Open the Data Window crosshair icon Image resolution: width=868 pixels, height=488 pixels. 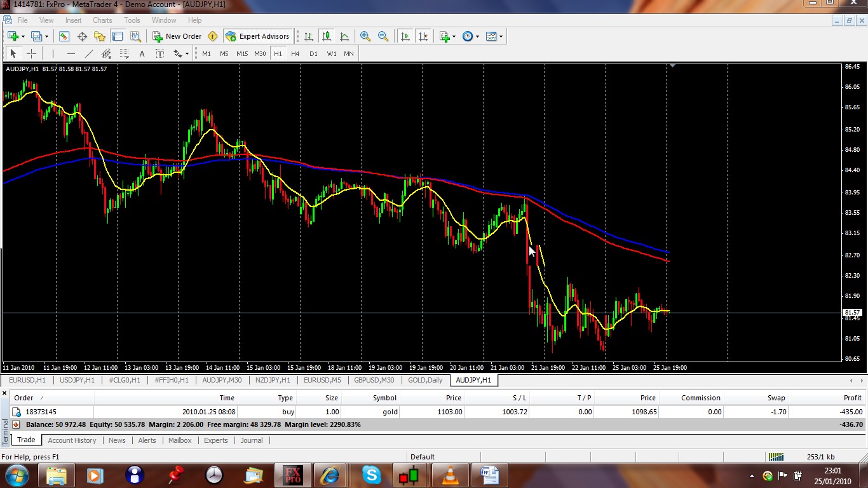82,36
